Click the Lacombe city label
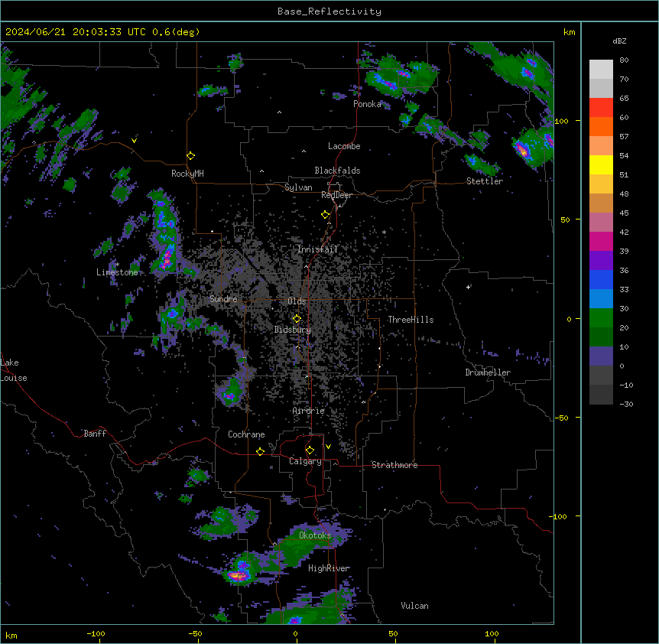The width and height of the screenshot is (659, 644). tap(344, 146)
